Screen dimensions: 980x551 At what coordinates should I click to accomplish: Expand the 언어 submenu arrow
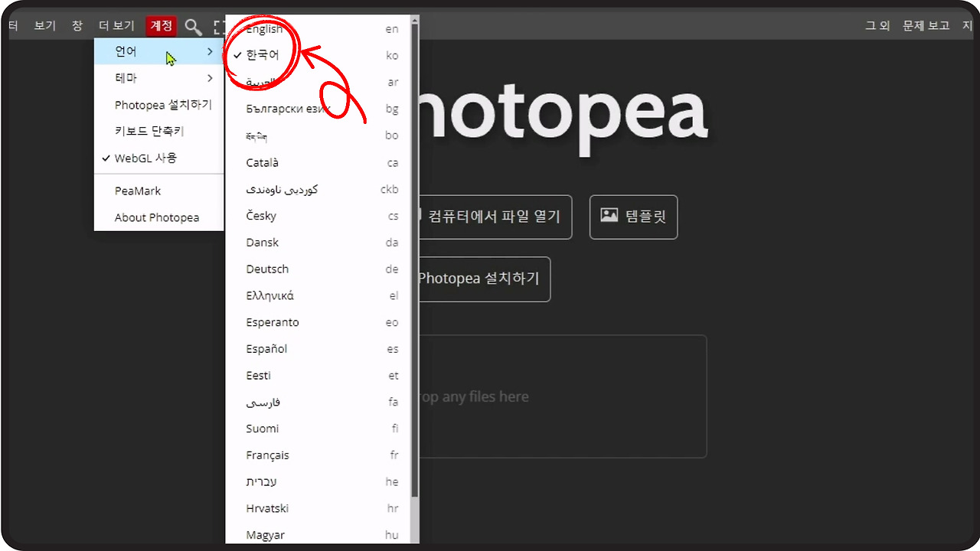pos(210,51)
